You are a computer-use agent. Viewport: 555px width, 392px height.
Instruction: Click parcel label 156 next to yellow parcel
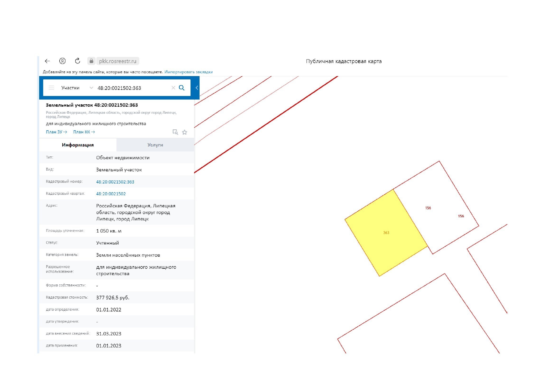tap(428, 208)
